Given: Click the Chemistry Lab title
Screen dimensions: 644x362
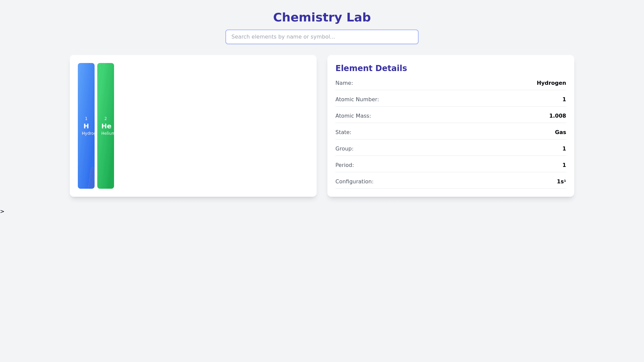Looking at the screenshot, I should pos(322,17).
